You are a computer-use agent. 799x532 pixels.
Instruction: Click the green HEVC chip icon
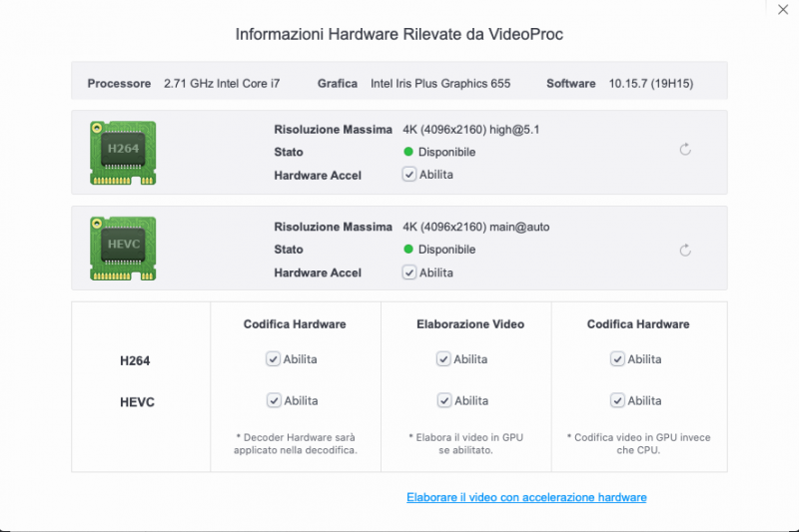click(x=123, y=249)
